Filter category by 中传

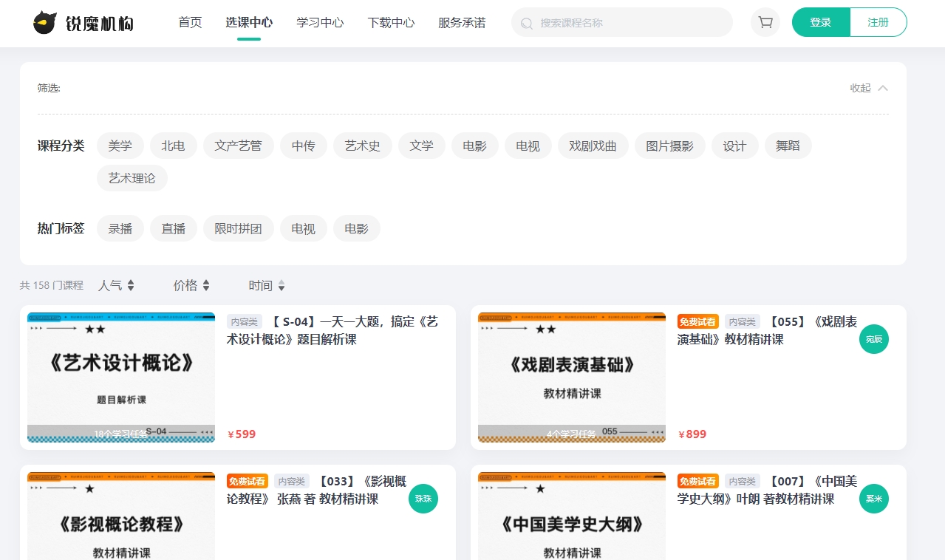click(304, 146)
